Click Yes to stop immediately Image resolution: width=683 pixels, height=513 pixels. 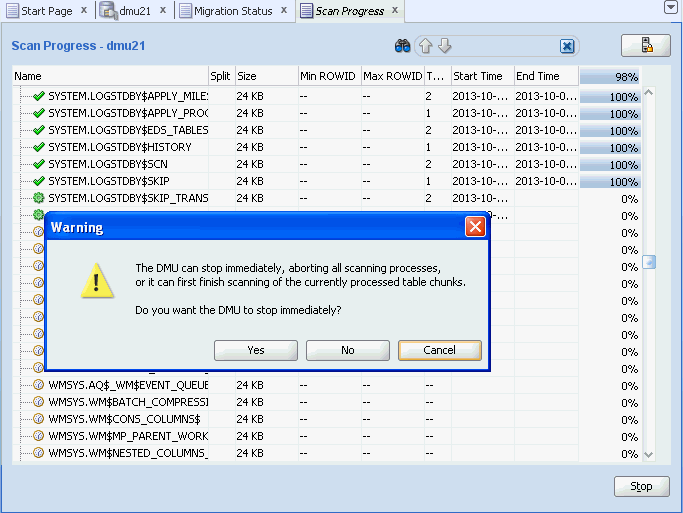(256, 350)
